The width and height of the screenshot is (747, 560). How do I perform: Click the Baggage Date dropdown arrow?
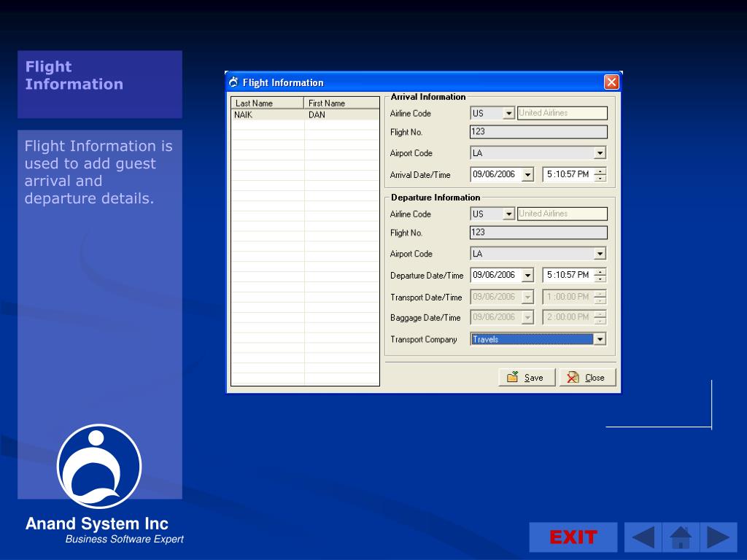tap(527, 317)
